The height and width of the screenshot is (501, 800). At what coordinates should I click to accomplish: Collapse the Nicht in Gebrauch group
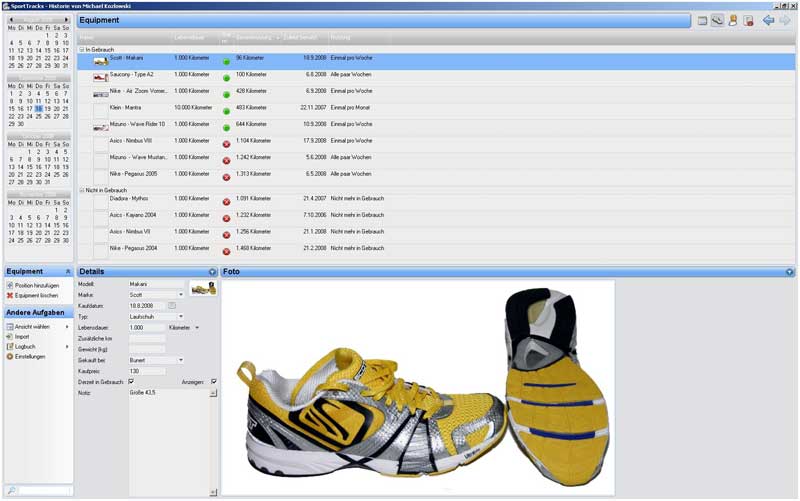82,190
